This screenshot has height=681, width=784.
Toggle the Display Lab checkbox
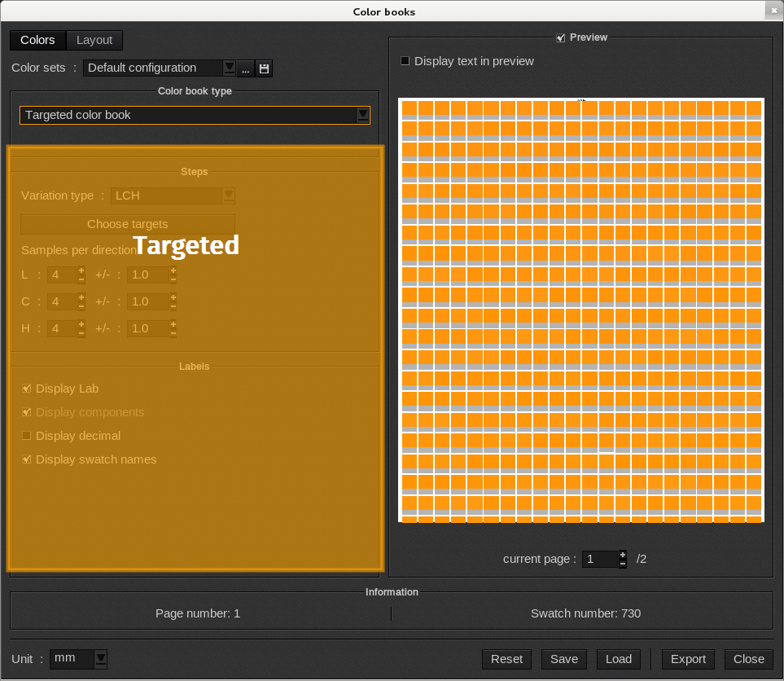[x=26, y=389]
